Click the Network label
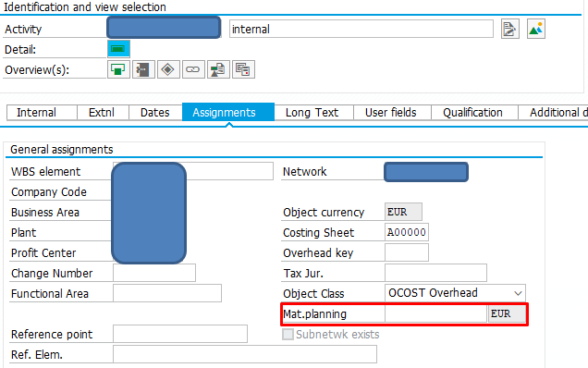This screenshot has width=588, height=368. 304,171
